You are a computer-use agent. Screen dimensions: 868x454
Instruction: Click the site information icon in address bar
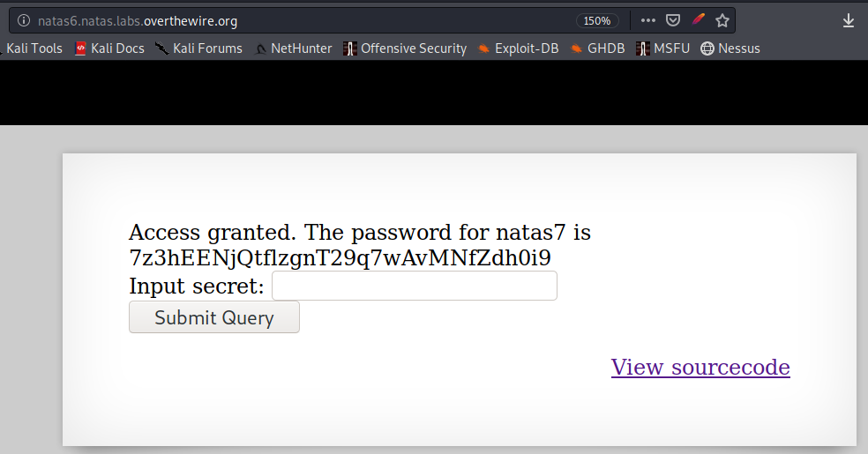point(24,21)
